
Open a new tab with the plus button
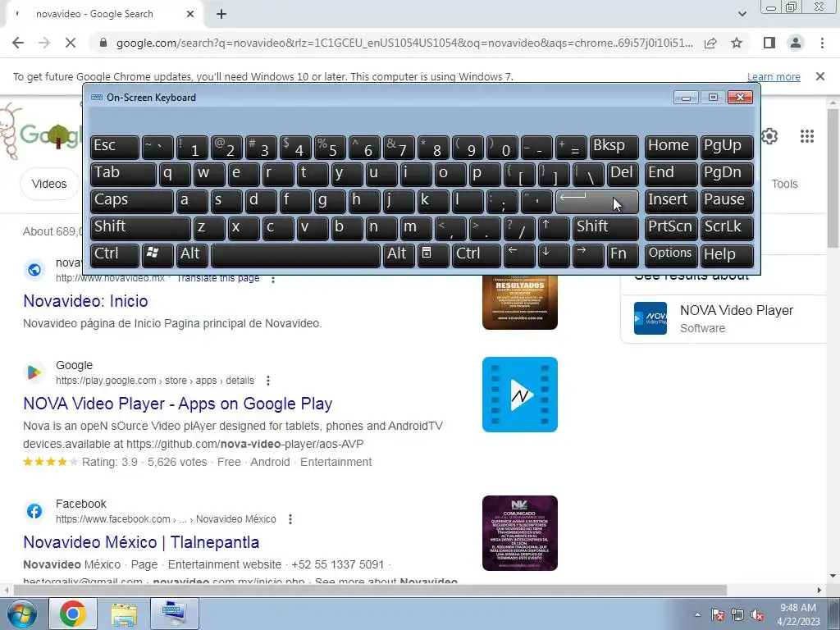[221, 14]
